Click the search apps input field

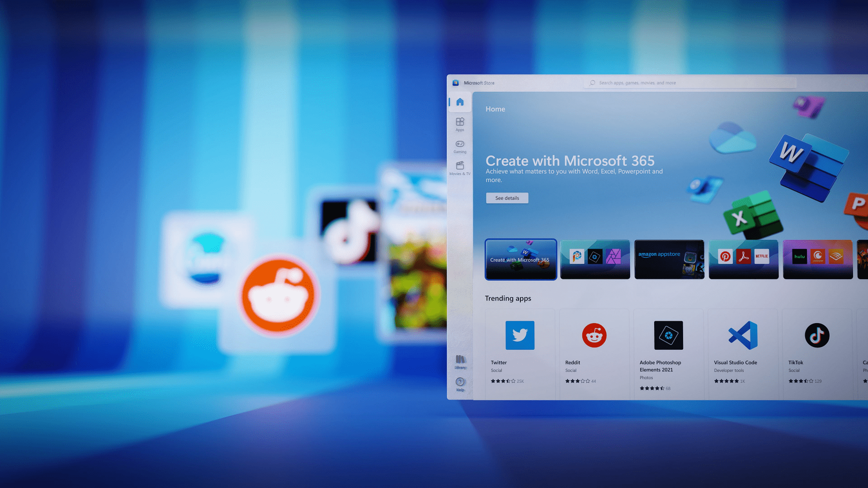(692, 83)
